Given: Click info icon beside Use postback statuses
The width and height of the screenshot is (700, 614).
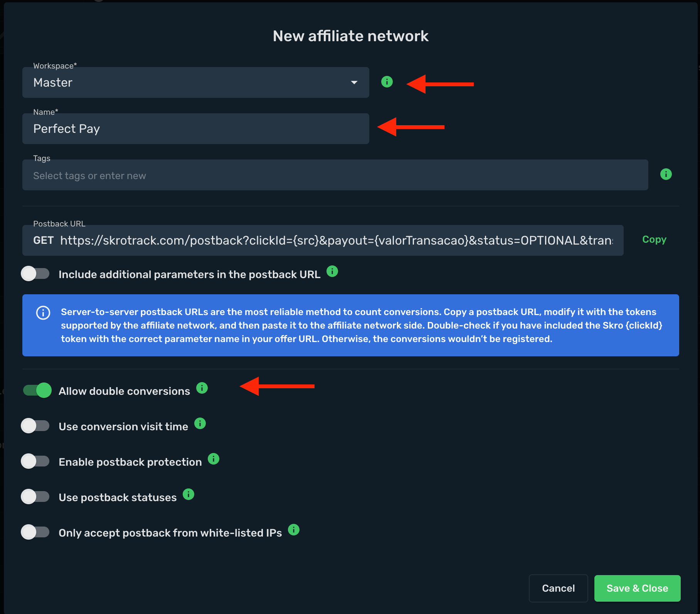Looking at the screenshot, I should (x=188, y=494).
